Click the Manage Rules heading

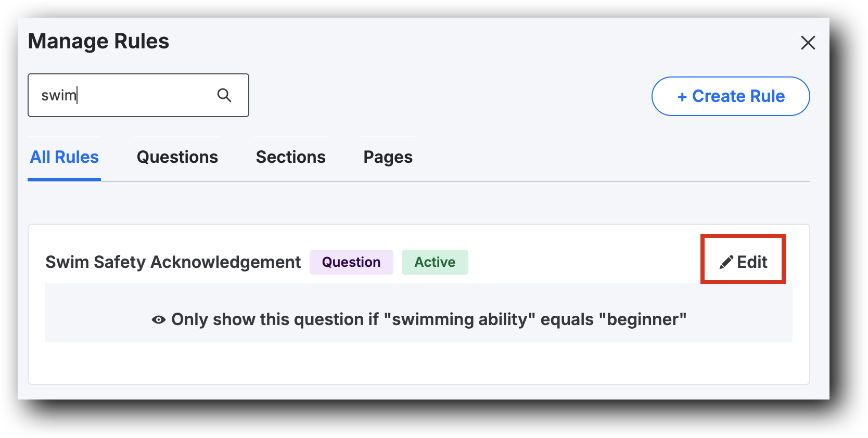[98, 41]
